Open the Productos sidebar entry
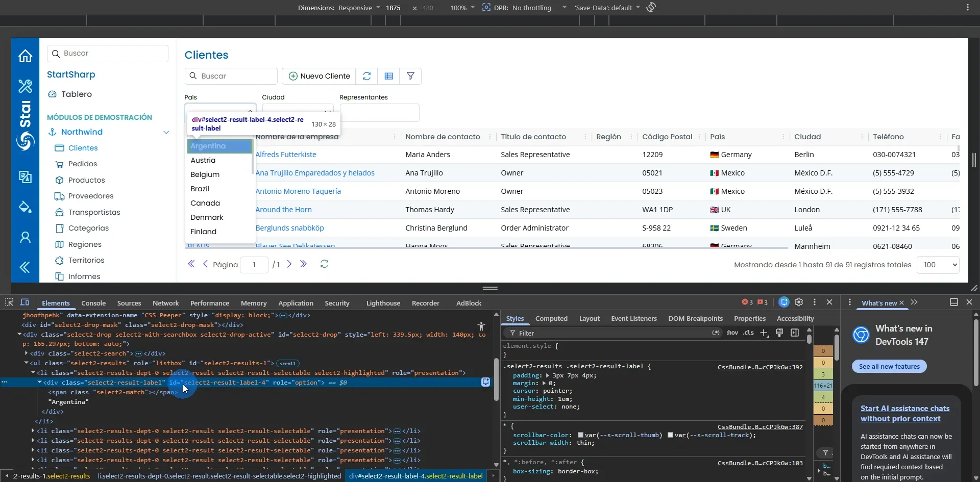Image resolution: width=980 pixels, height=482 pixels. tap(86, 180)
